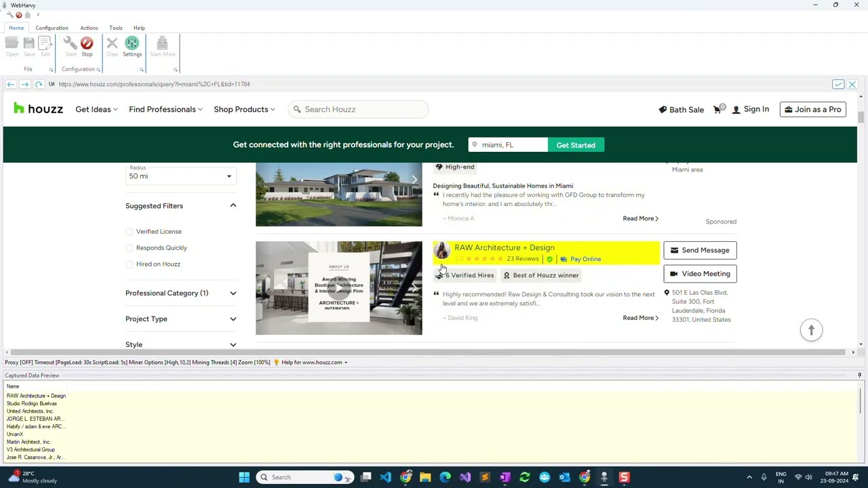Click the Sign In link

click(x=751, y=109)
